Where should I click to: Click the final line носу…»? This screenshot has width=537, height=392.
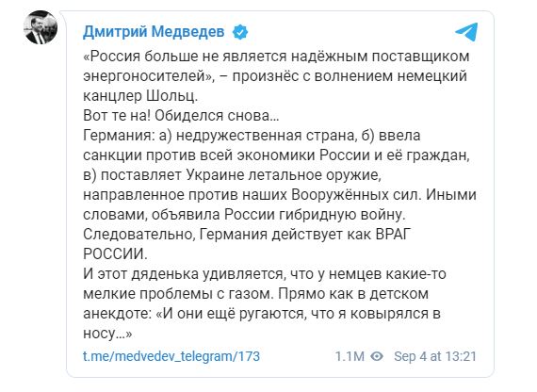pos(107,334)
